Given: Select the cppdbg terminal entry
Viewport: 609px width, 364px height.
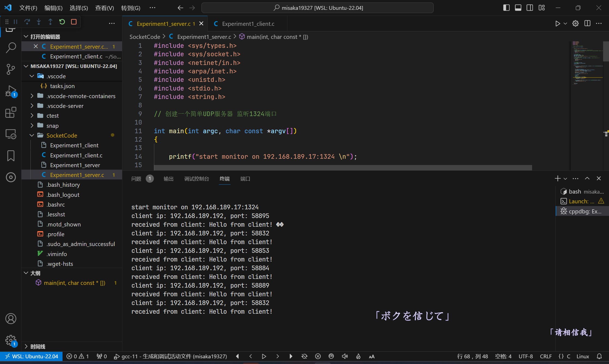Looking at the screenshot, I should [x=582, y=211].
